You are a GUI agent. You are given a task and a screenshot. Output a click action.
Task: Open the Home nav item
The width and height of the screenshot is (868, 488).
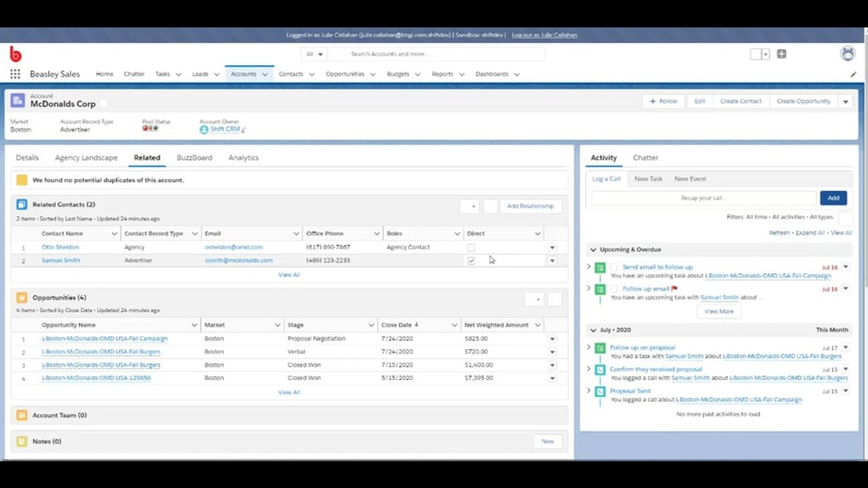click(x=104, y=75)
